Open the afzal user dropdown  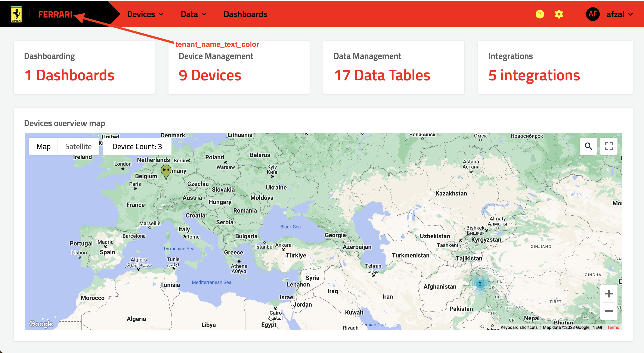click(x=619, y=14)
